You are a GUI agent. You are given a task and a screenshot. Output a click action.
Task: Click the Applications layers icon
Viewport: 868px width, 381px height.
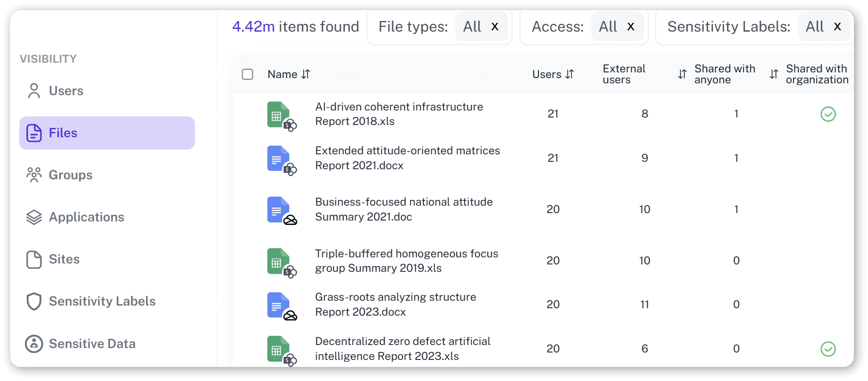coord(34,217)
